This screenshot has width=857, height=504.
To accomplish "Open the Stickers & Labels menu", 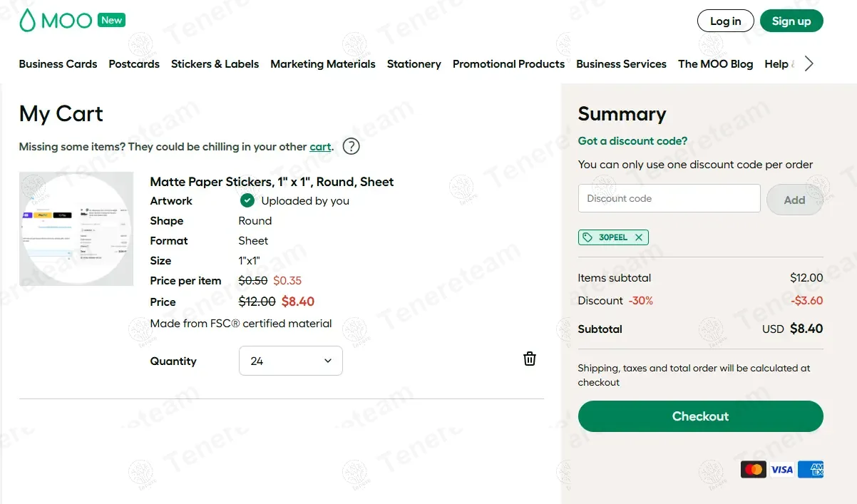I will point(215,64).
